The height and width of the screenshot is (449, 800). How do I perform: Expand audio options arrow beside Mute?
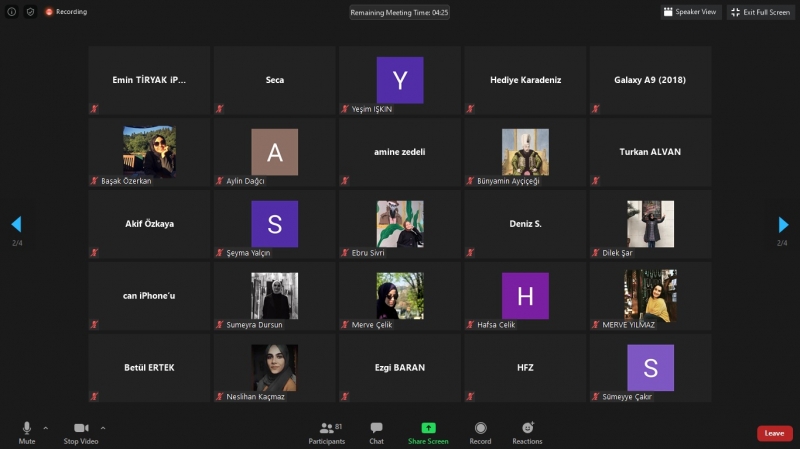[x=46, y=427]
